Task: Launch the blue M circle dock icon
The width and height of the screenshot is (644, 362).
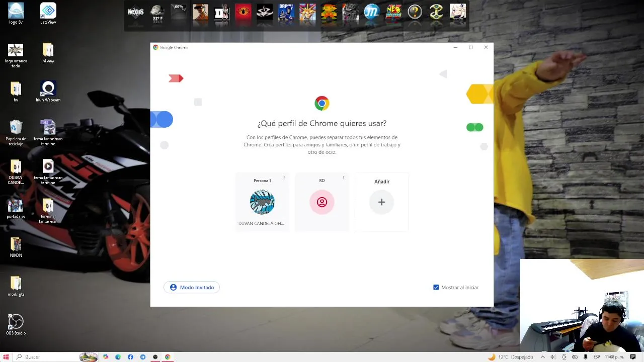Action: pos(372,12)
